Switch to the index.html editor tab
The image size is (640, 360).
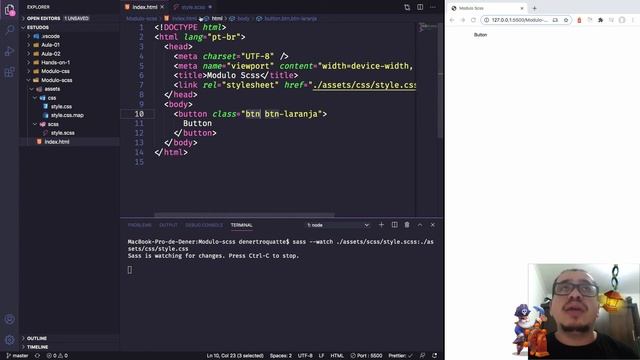pos(144,7)
